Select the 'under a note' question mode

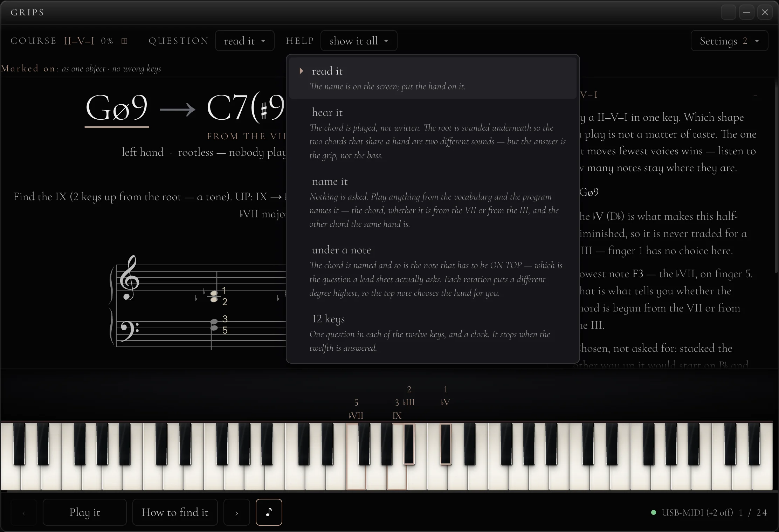433,271
